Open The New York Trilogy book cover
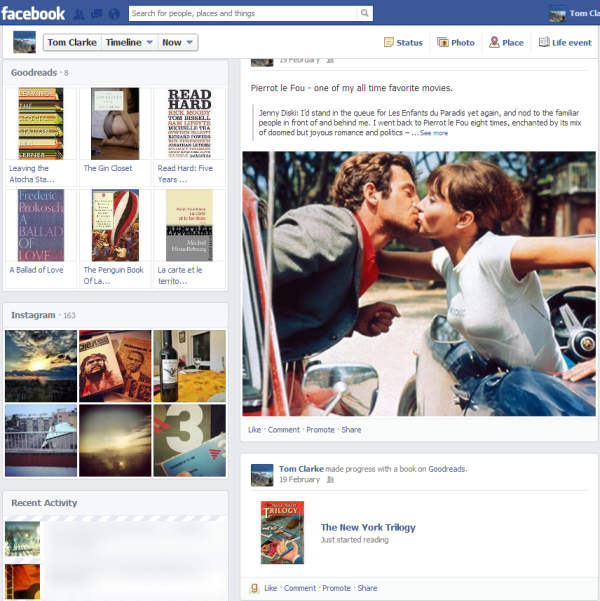Image resolution: width=600 pixels, height=601 pixels. pos(282,532)
